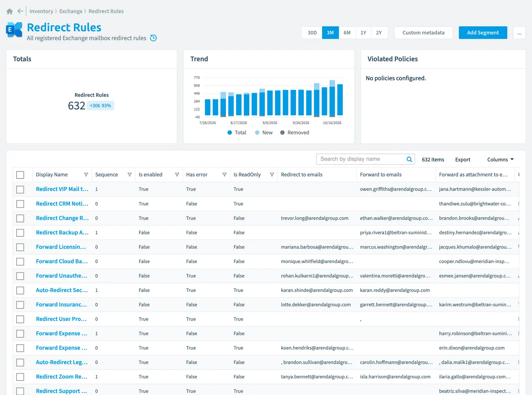Filter the Sequence column
Image resolution: width=532 pixels, height=395 pixels.
pyautogui.click(x=130, y=175)
